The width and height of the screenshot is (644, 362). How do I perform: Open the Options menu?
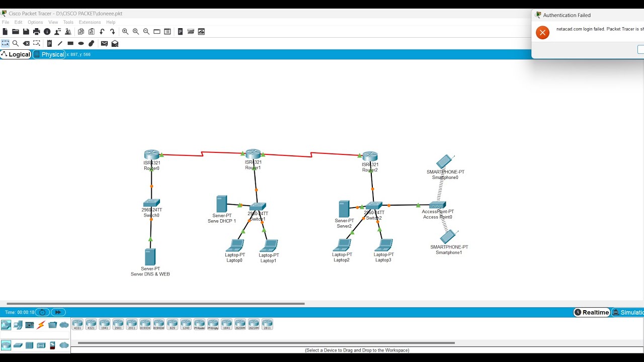35,22
